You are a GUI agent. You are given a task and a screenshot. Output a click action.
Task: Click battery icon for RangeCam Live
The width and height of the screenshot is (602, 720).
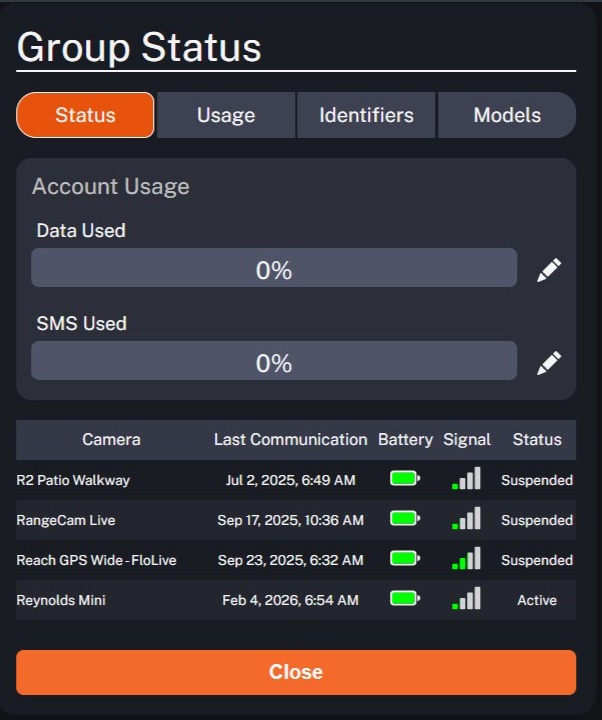tap(405, 519)
